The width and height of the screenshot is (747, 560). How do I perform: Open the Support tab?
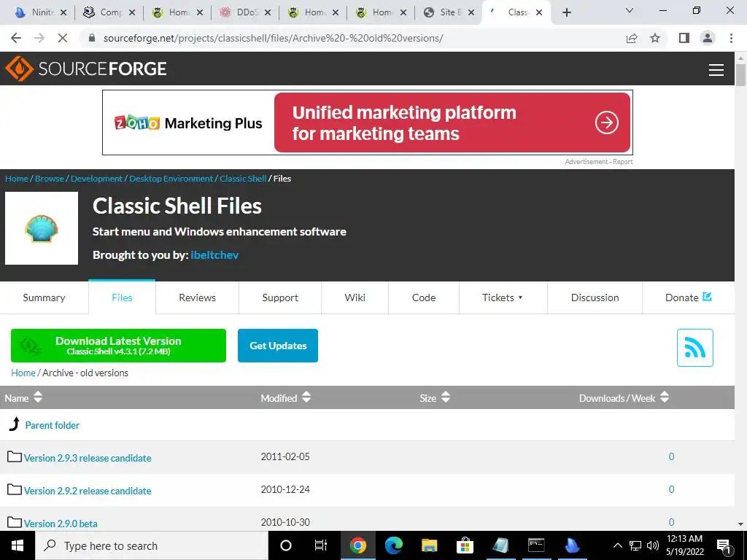280,297
